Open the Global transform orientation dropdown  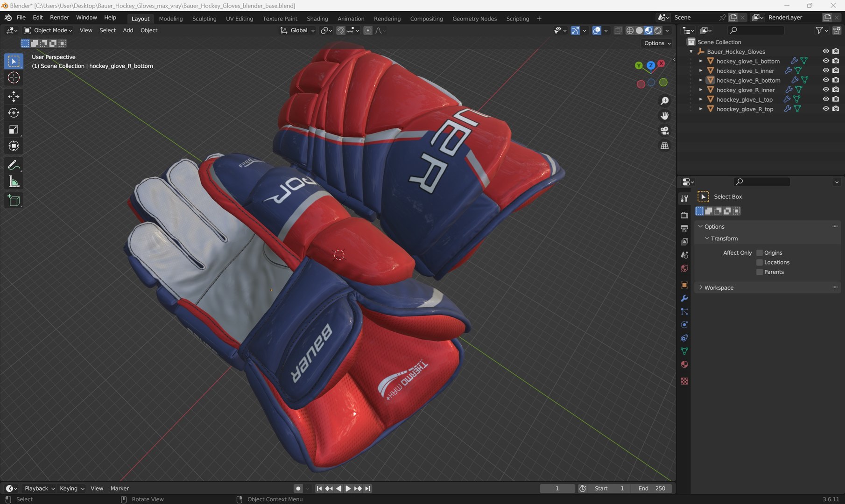pos(298,30)
